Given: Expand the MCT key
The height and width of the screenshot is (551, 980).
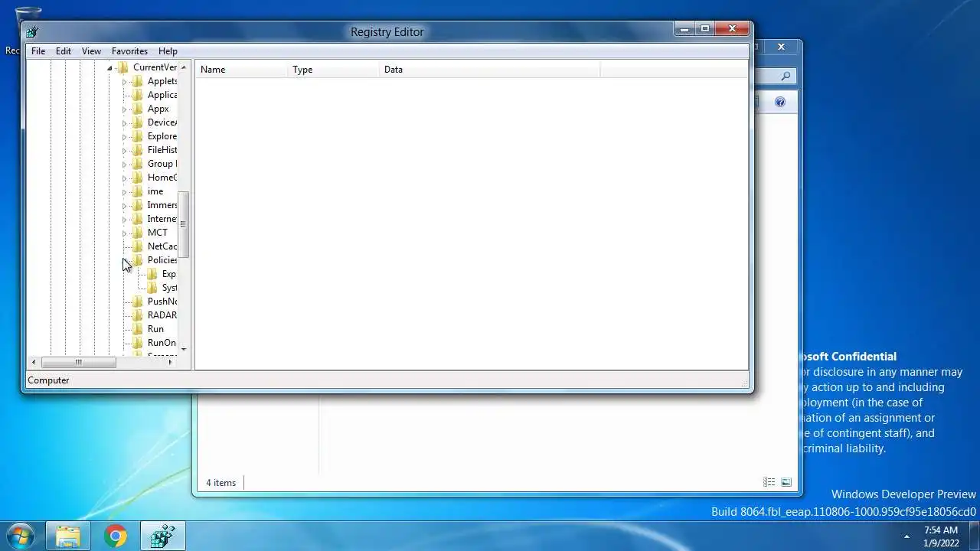Looking at the screenshot, I should (124, 233).
